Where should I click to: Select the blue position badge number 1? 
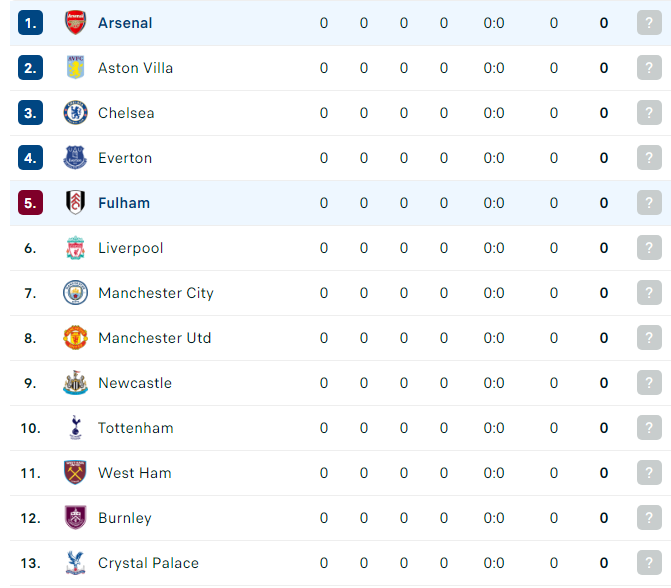pyautogui.click(x=30, y=23)
